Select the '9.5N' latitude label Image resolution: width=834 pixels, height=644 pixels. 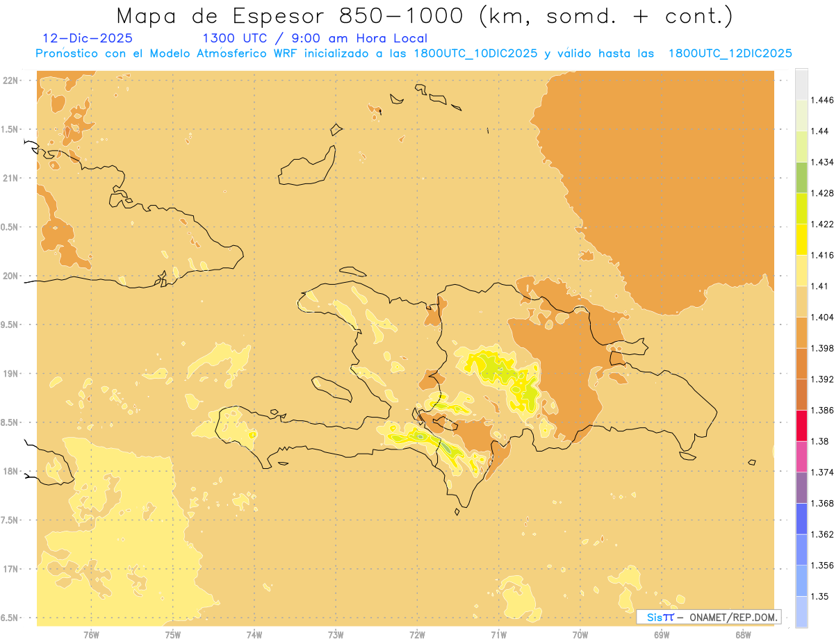pyautogui.click(x=10, y=324)
